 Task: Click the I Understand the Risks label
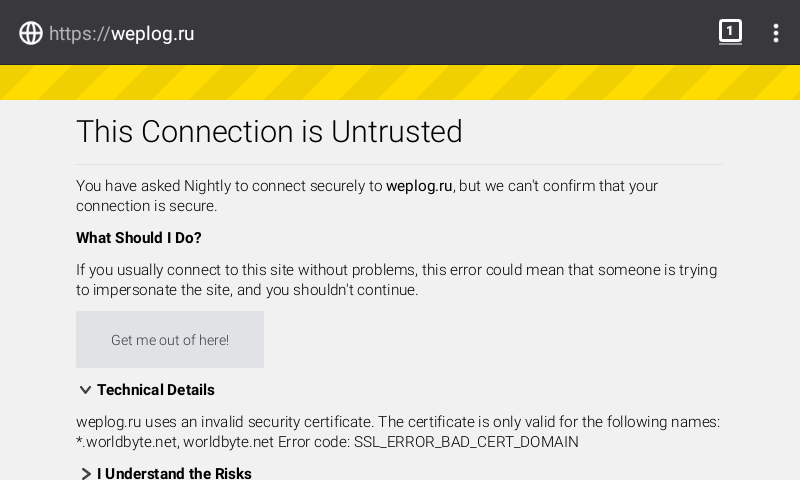174,473
